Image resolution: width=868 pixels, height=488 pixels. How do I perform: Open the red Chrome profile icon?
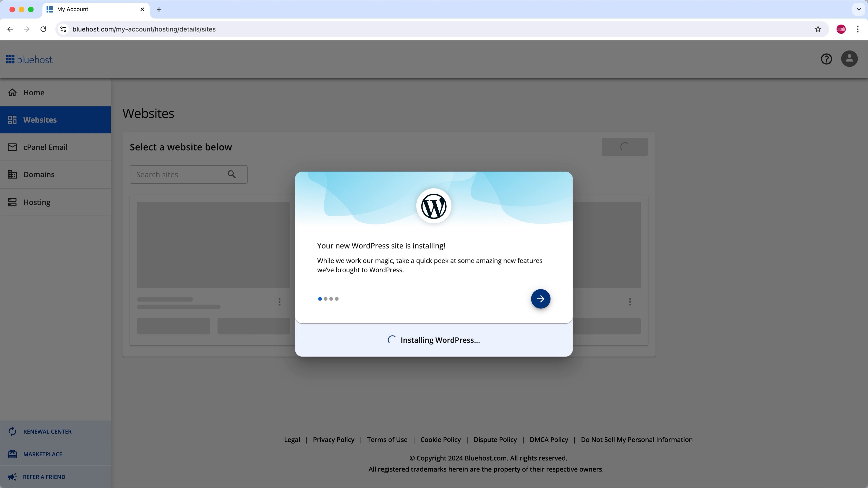(x=841, y=29)
